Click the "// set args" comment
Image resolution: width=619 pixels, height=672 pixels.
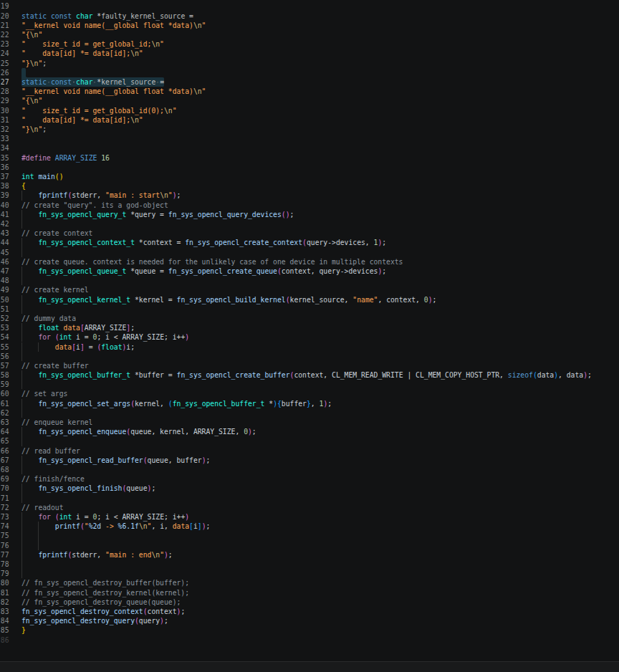click(44, 394)
